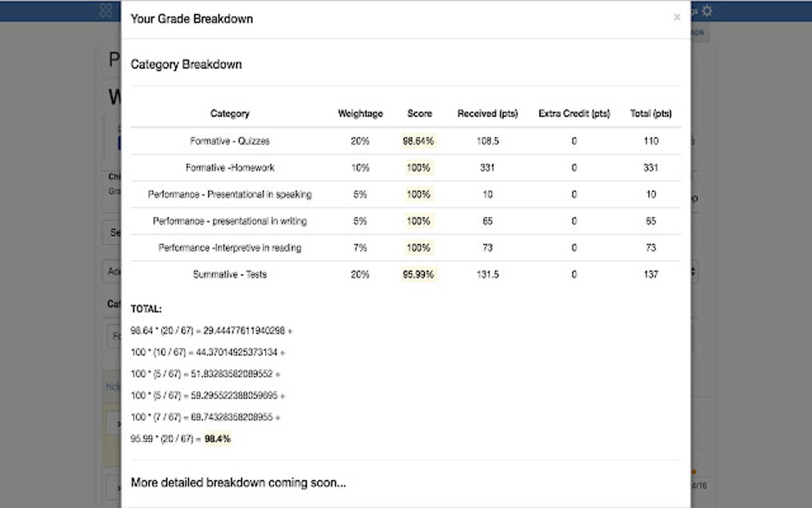This screenshot has width=812, height=508.
Task: Select the Total (pts) column header
Action: (650, 113)
